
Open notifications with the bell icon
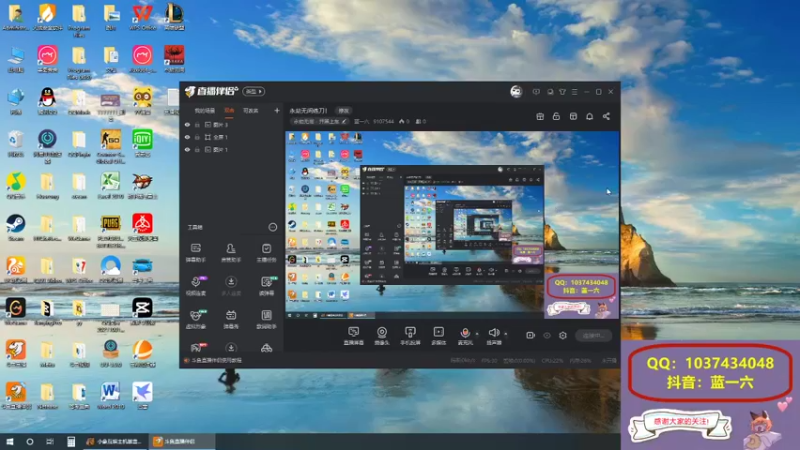click(589, 116)
